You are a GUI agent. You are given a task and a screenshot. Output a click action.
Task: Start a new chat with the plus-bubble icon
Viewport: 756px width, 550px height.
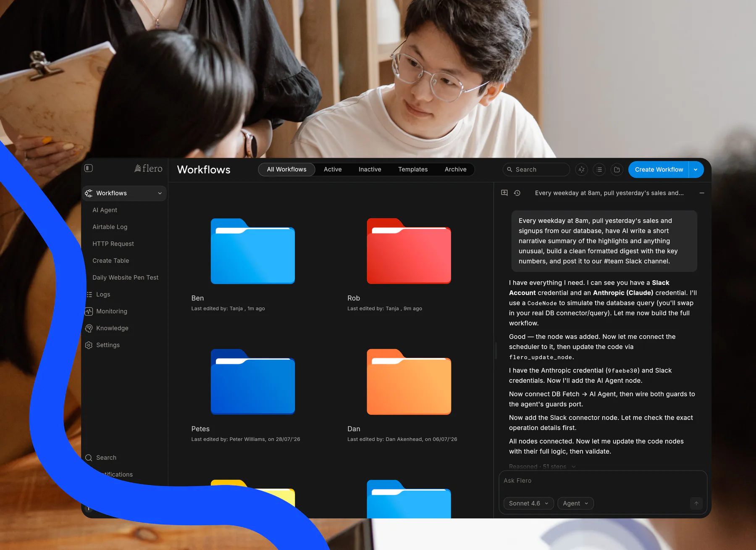(x=504, y=193)
